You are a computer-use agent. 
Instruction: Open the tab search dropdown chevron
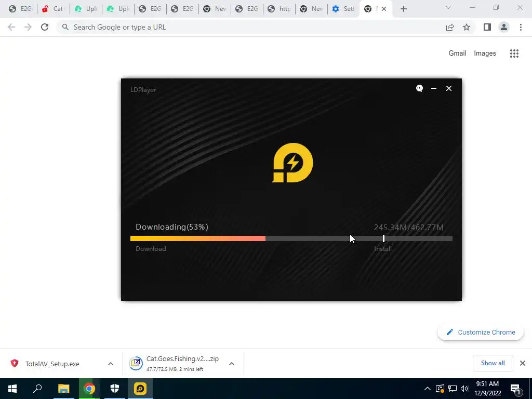(x=448, y=7)
